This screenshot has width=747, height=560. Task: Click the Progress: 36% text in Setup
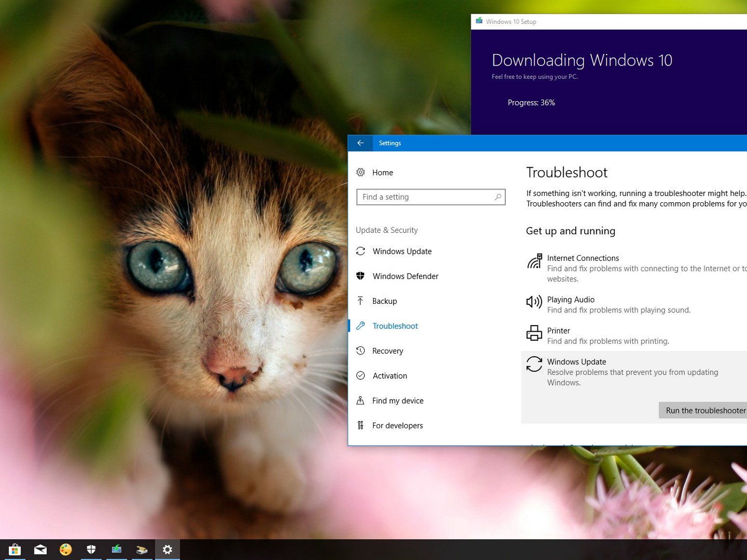[531, 103]
